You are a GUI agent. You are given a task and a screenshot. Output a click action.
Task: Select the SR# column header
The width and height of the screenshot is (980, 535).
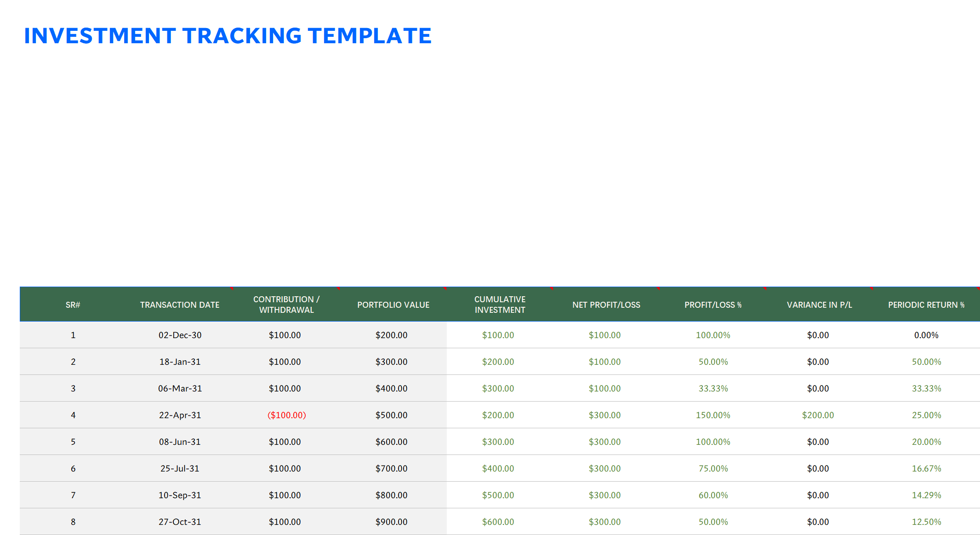[x=73, y=305]
